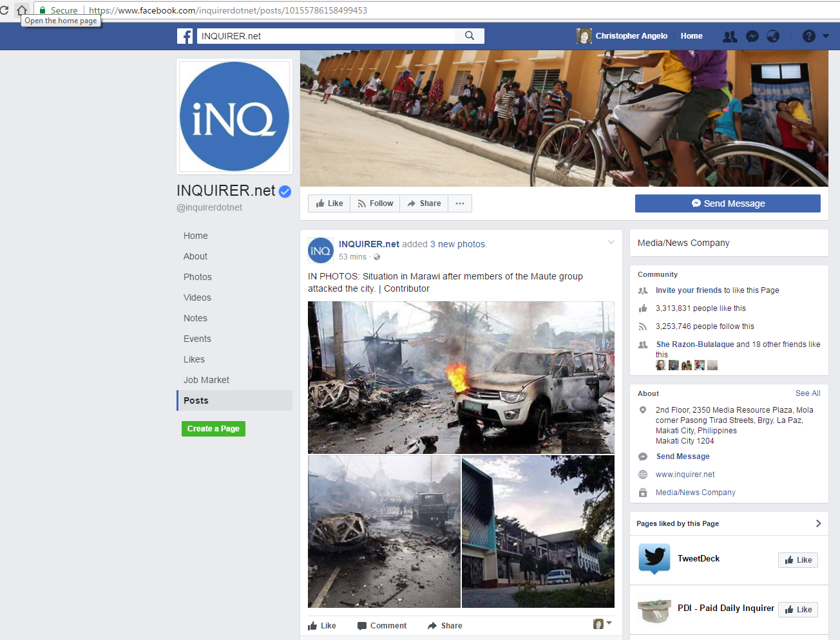Click the Create a Page button

click(213, 429)
